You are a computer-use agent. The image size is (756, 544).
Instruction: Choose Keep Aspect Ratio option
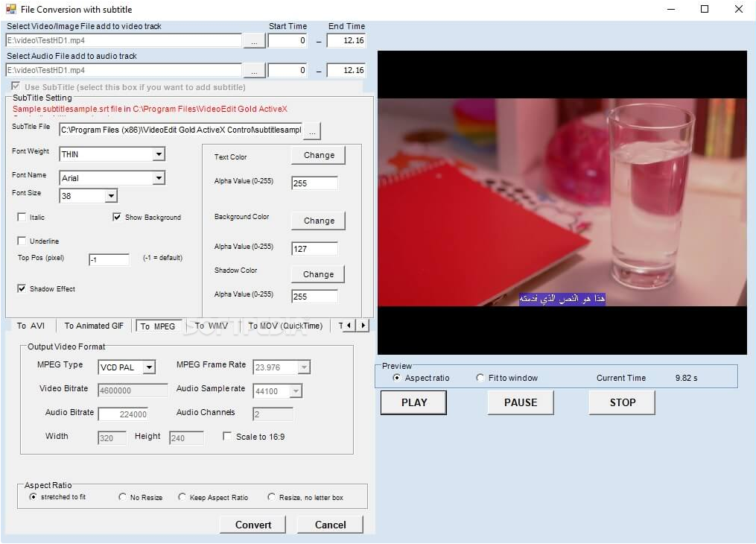coord(182,497)
